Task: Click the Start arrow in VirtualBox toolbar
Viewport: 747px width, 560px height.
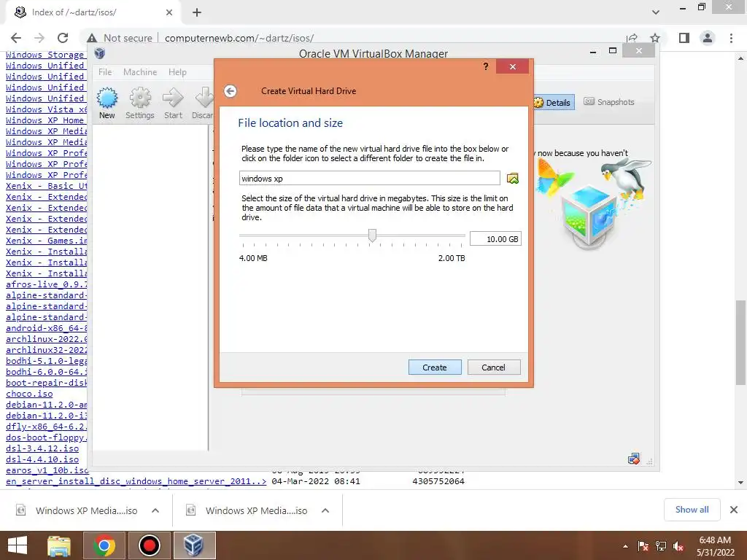Action: 173,103
